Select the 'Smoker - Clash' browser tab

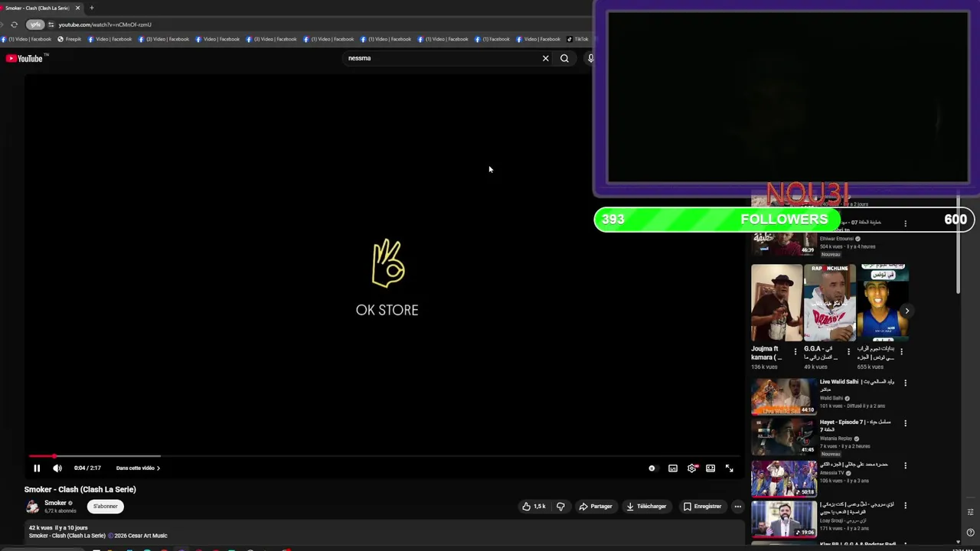pyautogui.click(x=40, y=8)
